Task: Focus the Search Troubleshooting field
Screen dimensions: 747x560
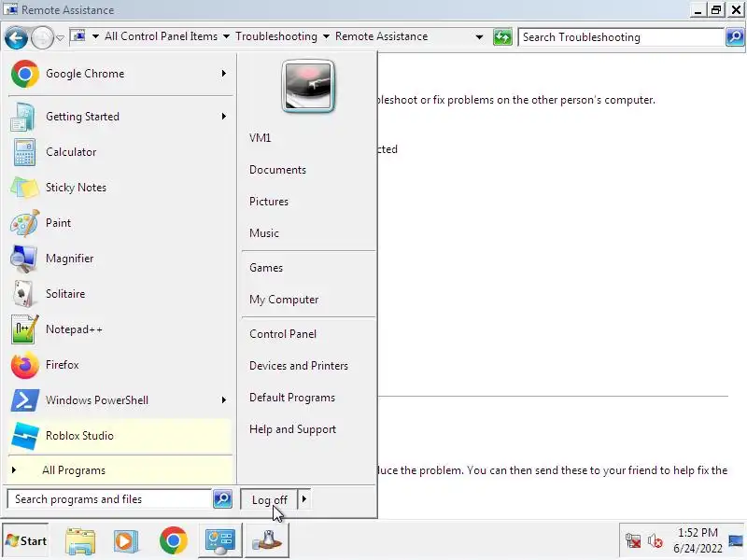Action: pos(622,37)
